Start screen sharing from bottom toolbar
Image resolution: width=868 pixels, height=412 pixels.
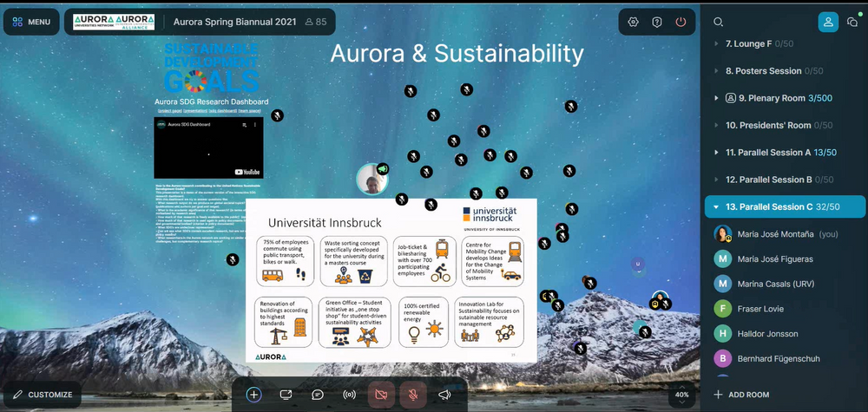pyautogui.click(x=286, y=394)
